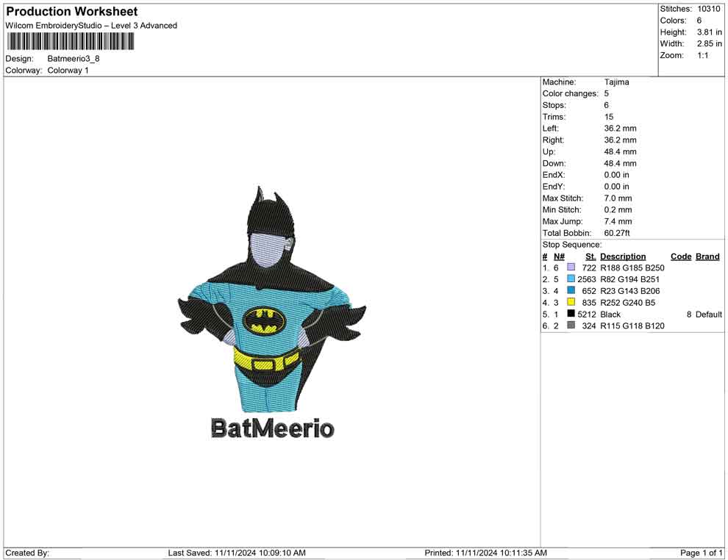Click the Printed timestamp in the footer
The image size is (728, 560).
(x=485, y=553)
